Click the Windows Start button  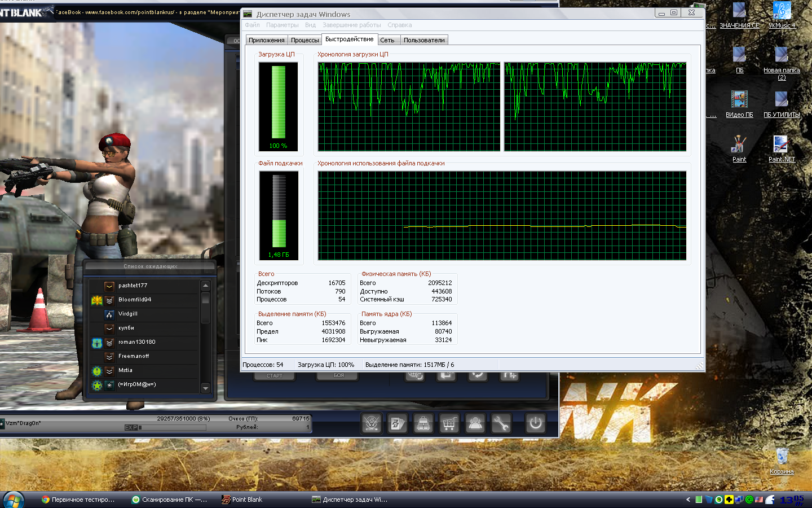pos(14,500)
